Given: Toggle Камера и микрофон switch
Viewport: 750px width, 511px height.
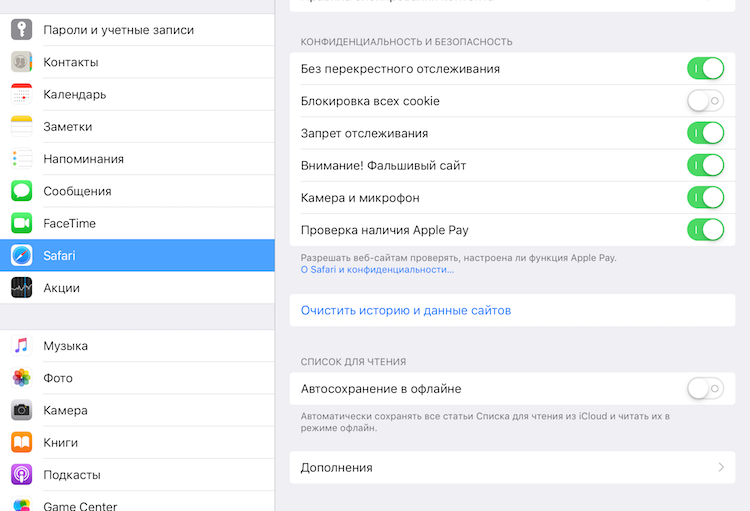Looking at the screenshot, I should 706,198.
